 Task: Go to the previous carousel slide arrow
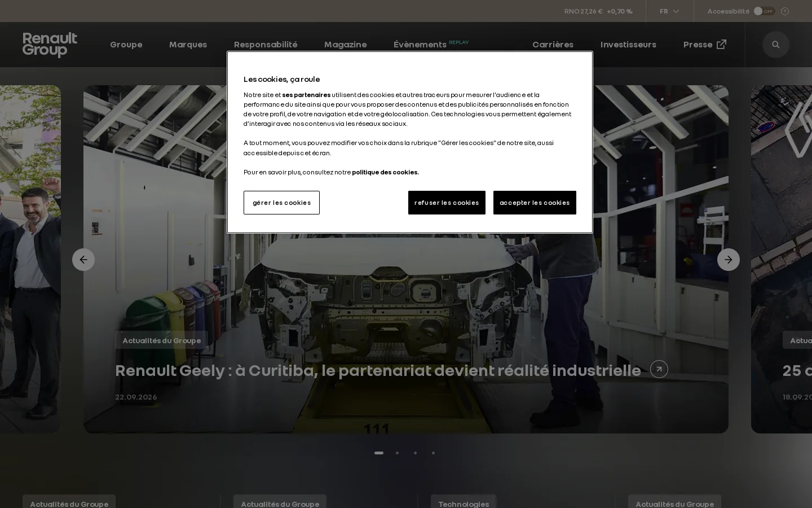83,260
